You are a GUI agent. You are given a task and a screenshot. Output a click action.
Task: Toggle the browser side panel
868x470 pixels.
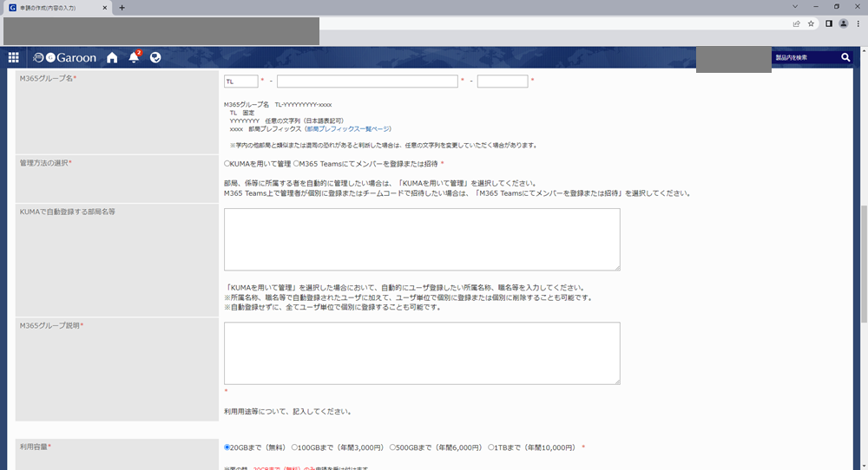click(829, 23)
